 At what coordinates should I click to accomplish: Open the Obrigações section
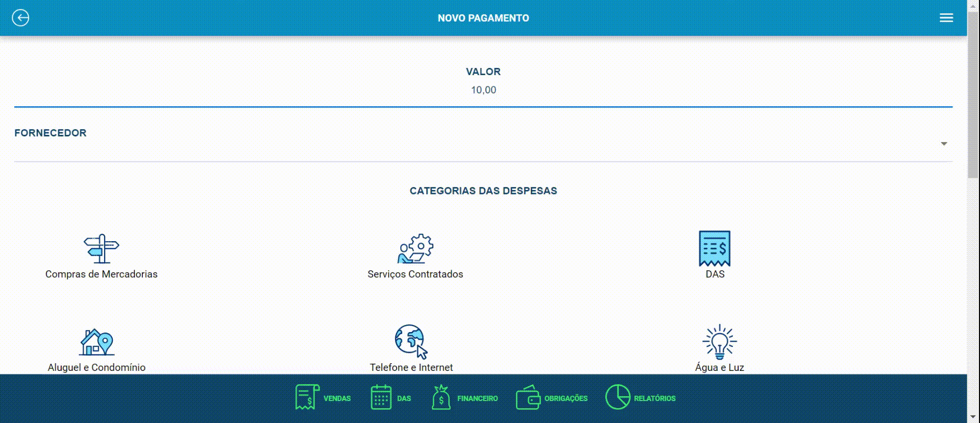click(x=552, y=398)
